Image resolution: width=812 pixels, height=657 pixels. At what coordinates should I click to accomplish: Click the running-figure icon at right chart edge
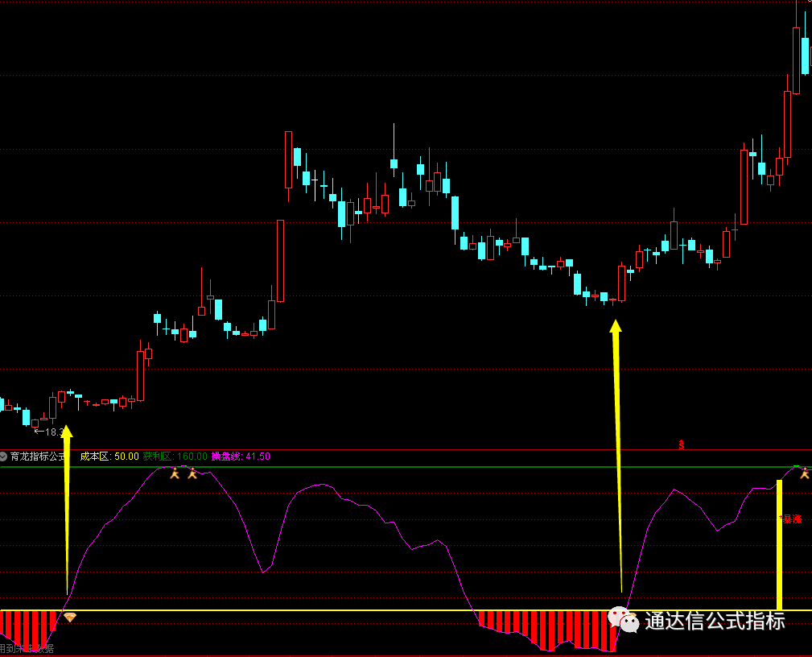[x=805, y=473]
